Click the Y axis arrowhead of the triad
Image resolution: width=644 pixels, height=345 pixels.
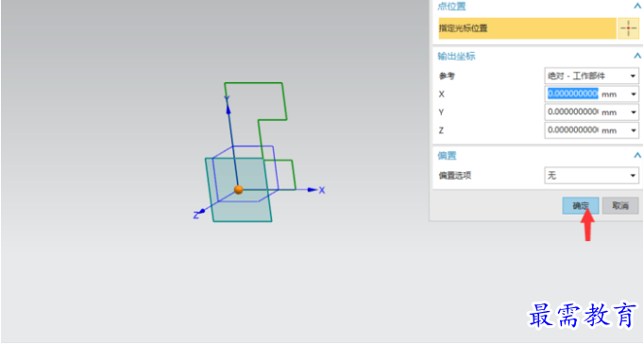228,110
